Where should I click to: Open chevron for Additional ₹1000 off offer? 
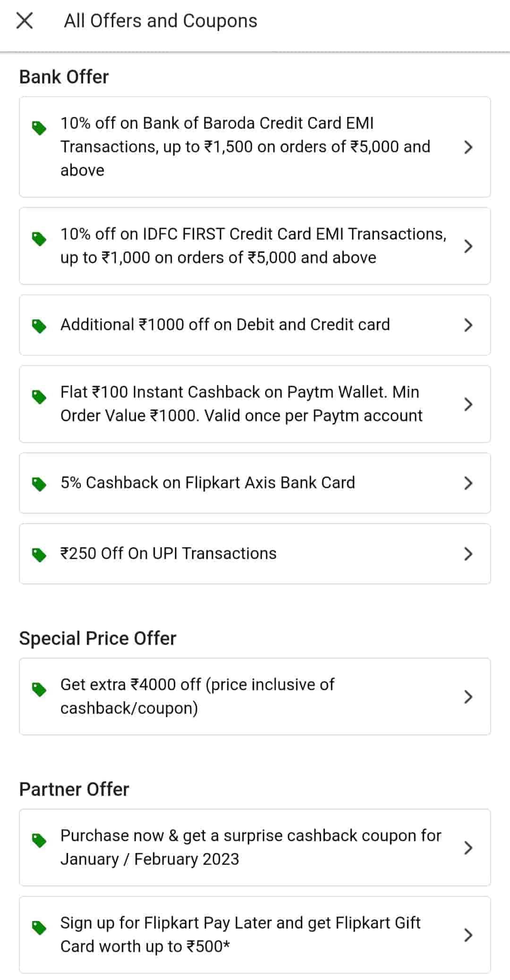click(468, 325)
